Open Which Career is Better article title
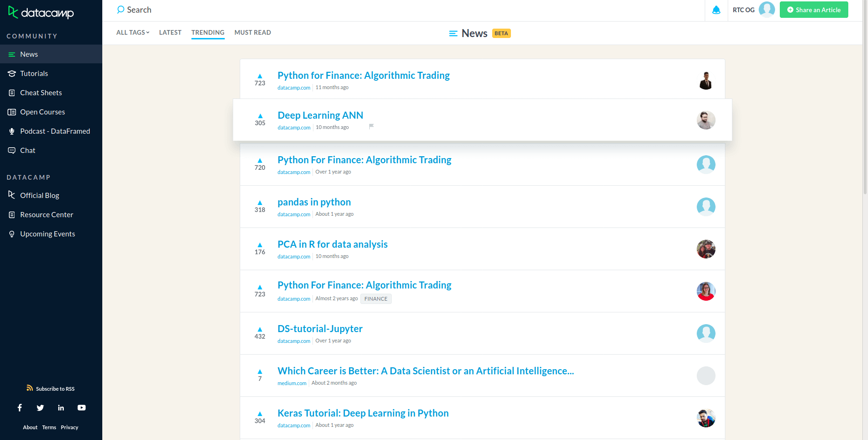Screen dimensions: 868x440 point(426,371)
